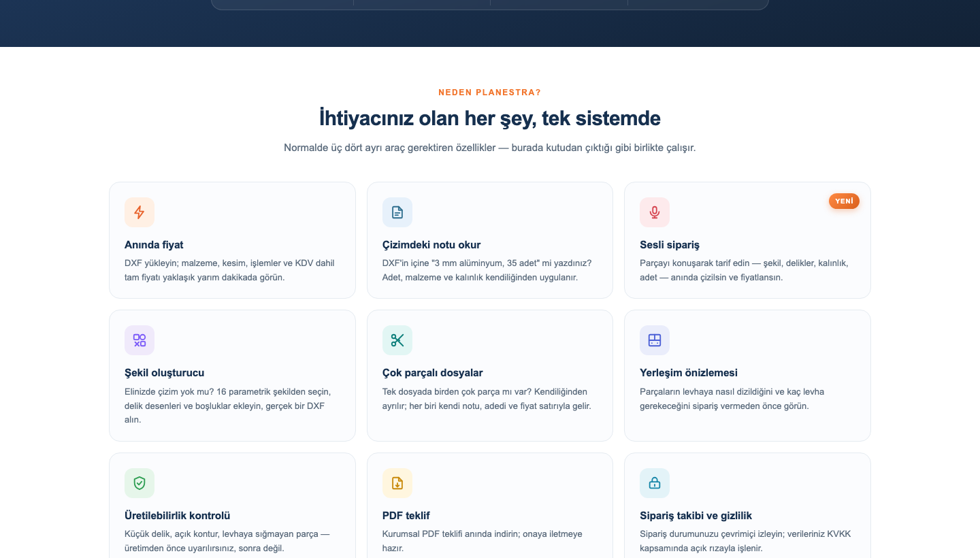This screenshot has height=558, width=980.
Task: Select the "Yerleşim önizlemesi" card title
Action: 689,373
